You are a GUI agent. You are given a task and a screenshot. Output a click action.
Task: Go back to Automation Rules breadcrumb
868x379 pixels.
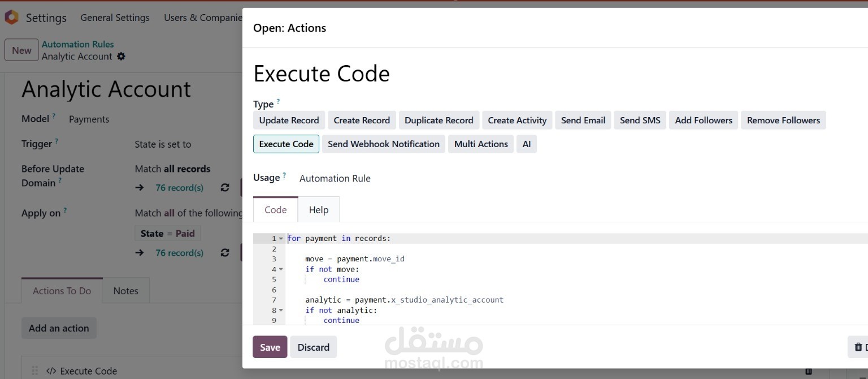[x=78, y=44]
